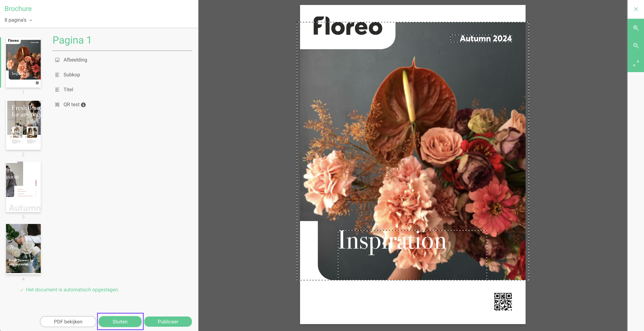Viewport: 644px width, 331px height.
Task: Select the Afbeelding item in the list
Action: (75, 60)
